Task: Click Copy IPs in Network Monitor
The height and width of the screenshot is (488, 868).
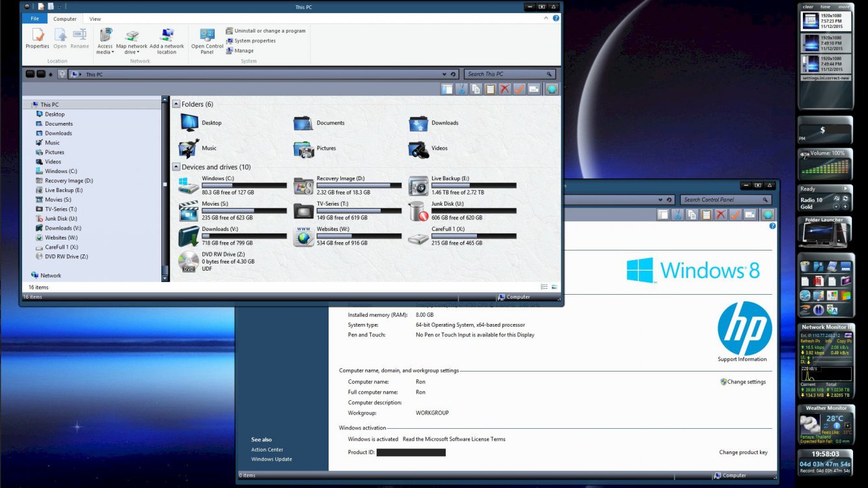Action: tap(845, 341)
